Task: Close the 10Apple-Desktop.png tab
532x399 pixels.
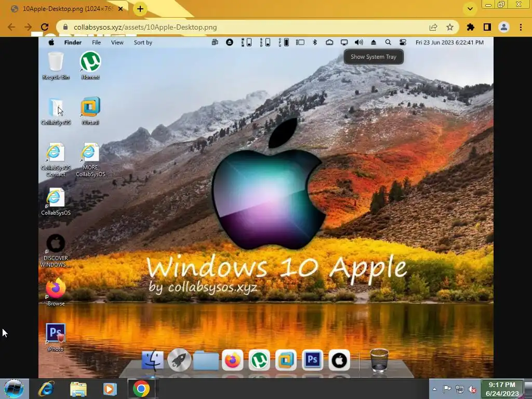Action: tap(121, 9)
